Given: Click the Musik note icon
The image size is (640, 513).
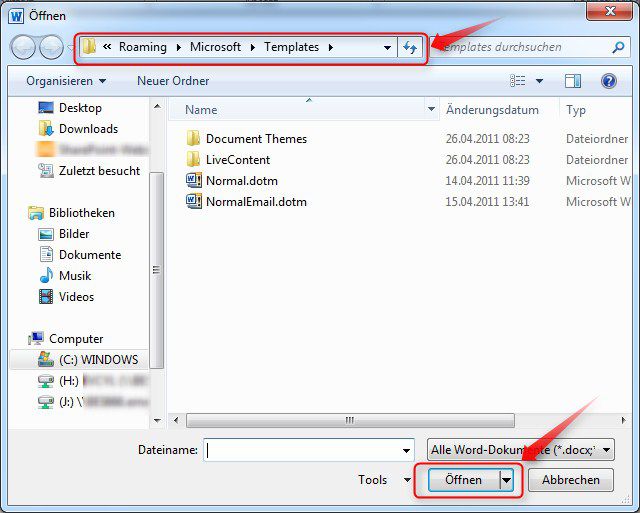Looking at the screenshot, I should 46,275.
